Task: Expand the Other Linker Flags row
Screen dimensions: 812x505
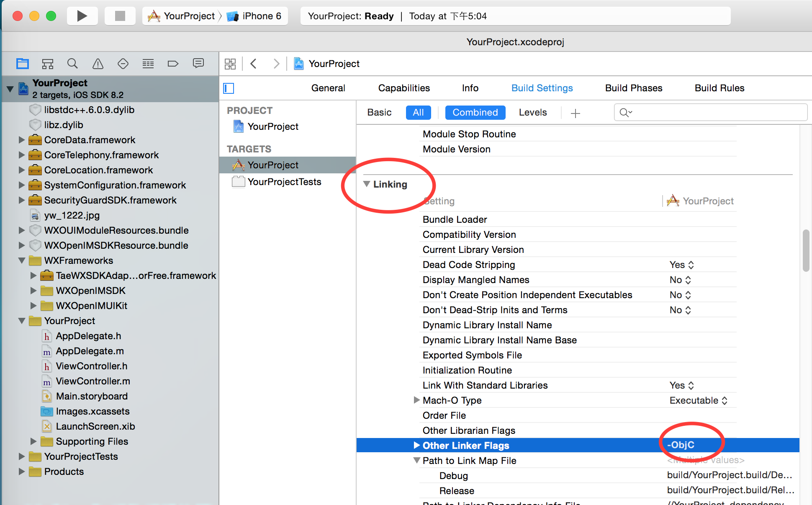Action: click(416, 445)
